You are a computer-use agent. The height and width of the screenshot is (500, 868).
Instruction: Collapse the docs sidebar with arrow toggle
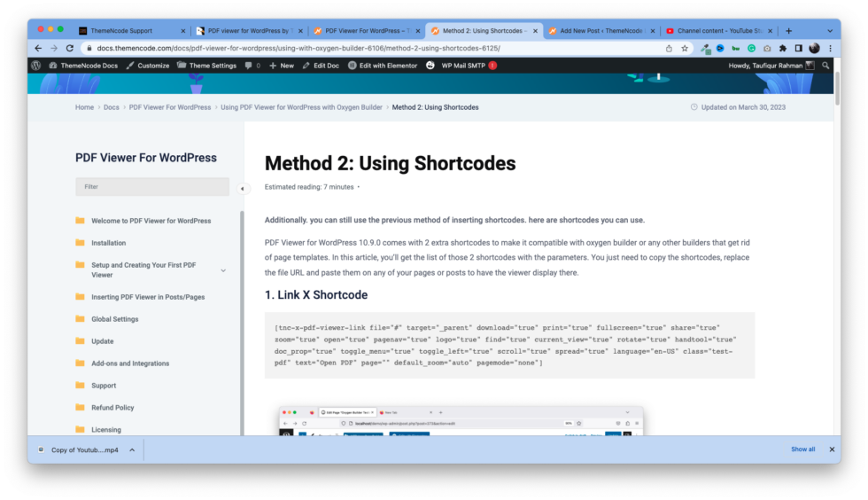[243, 189]
